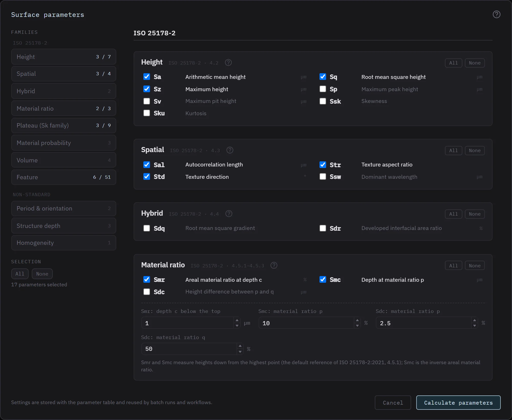Decrease the Sdc material ratio q value
This screenshot has width=512, height=420.
click(240, 352)
